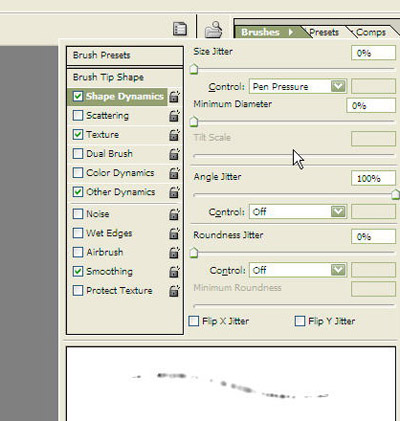Image resolution: width=400 pixels, height=421 pixels.
Task: Toggle lock icon for Texture
Action: coord(174,135)
